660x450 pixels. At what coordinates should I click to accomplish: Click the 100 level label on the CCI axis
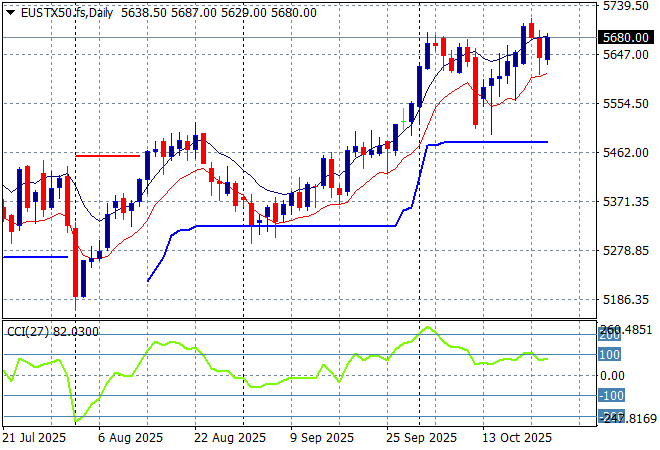point(610,354)
